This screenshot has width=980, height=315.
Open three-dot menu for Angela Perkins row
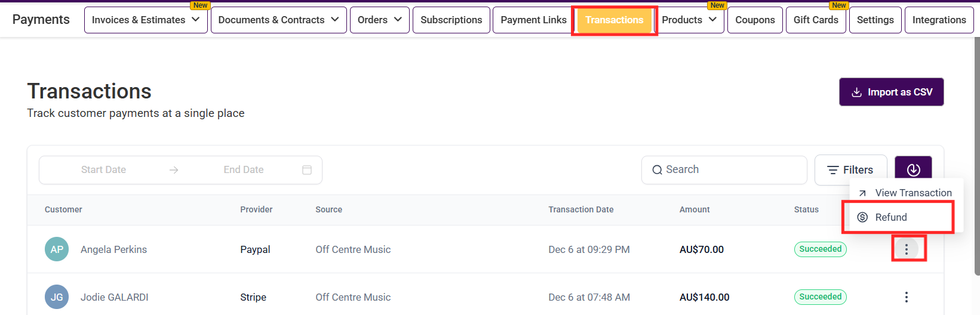pyautogui.click(x=906, y=249)
